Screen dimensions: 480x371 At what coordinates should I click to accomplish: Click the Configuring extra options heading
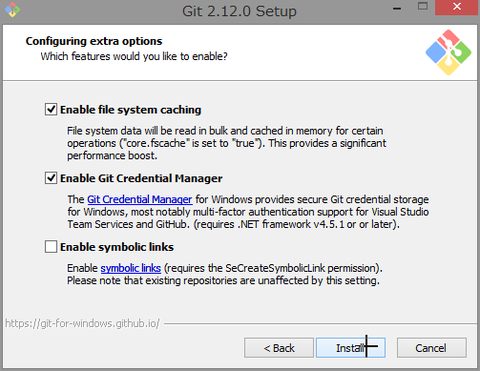pos(94,41)
